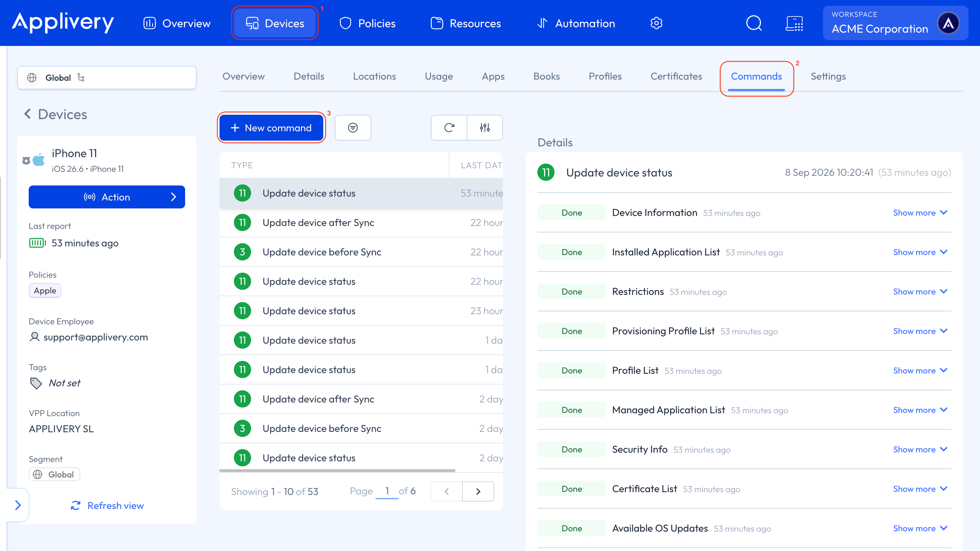Click the horizontal scrollbar under commands table
Screen dimensions: 980x551
337,471
